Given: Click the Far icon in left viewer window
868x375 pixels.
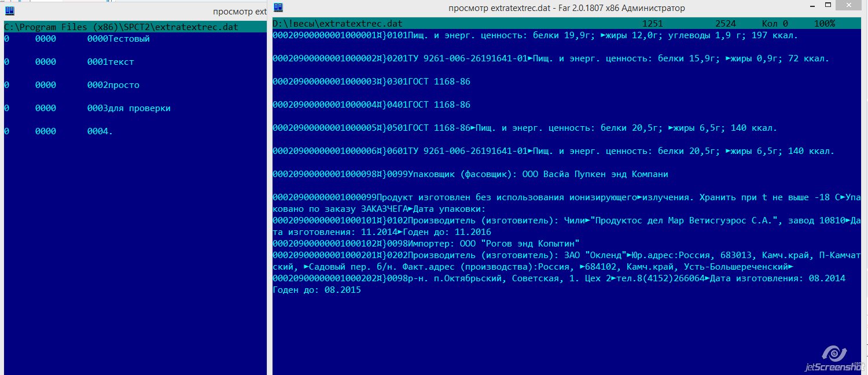Looking at the screenshot, I should (9, 11).
